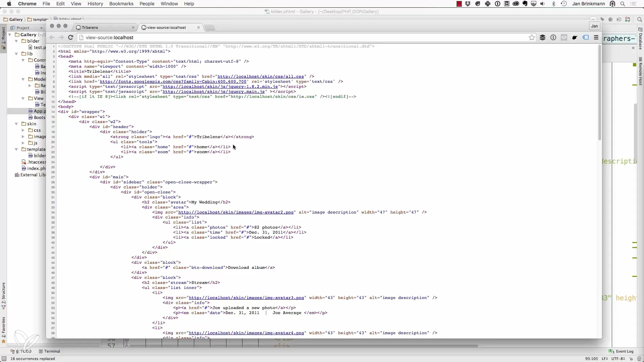Open the jquery.main.js source link

(214, 92)
